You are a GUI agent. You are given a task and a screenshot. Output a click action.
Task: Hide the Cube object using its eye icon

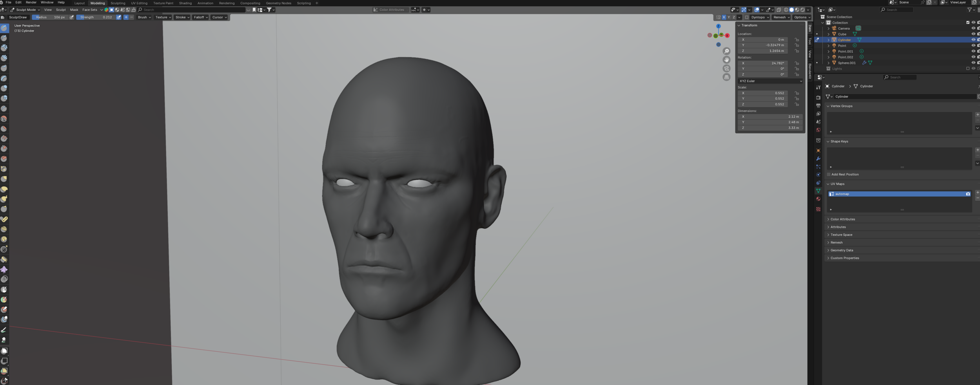click(x=973, y=34)
